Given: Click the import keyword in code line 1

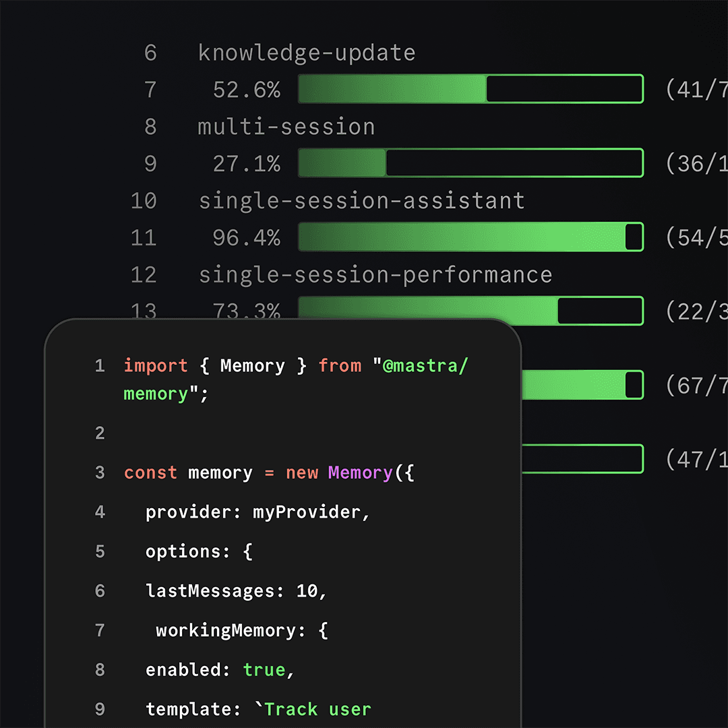Looking at the screenshot, I should [156, 366].
